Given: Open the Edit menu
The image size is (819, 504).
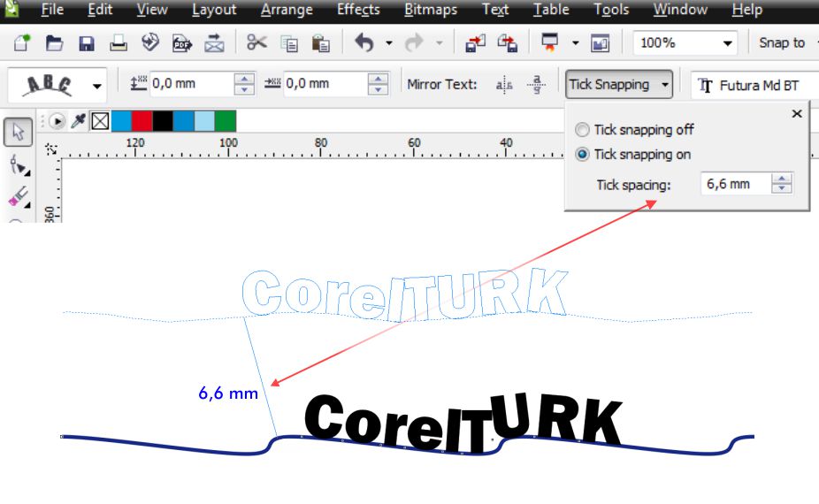Looking at the screenshot, I should [100, 10].
